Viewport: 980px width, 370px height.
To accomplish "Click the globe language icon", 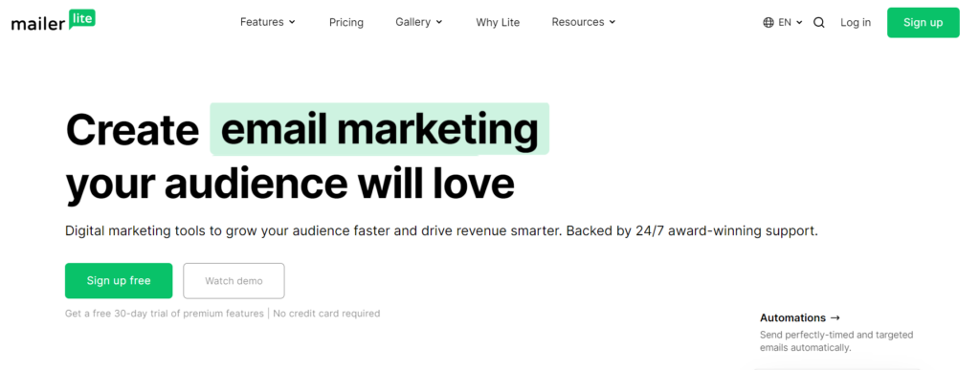I will (768, 22).
